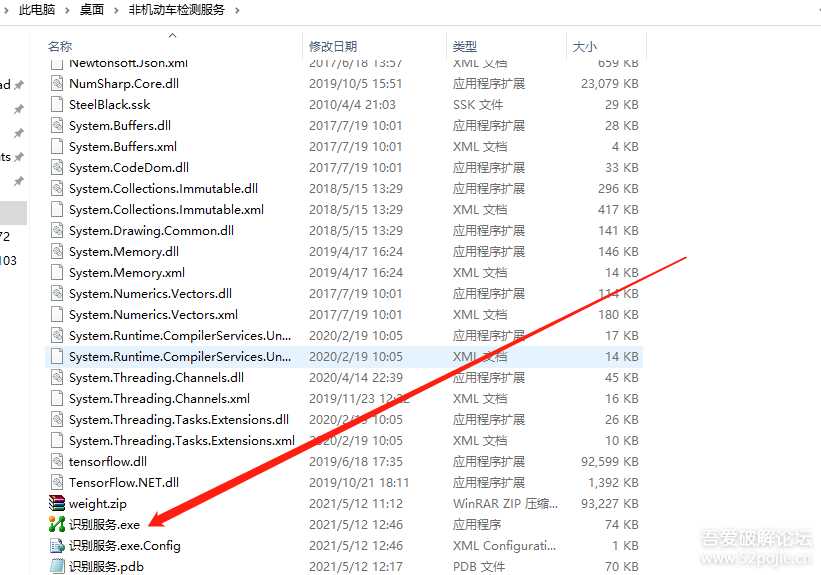821x575 pixels.
Task: Select the file name 识别服务.pdb
Action: point(106,567)
